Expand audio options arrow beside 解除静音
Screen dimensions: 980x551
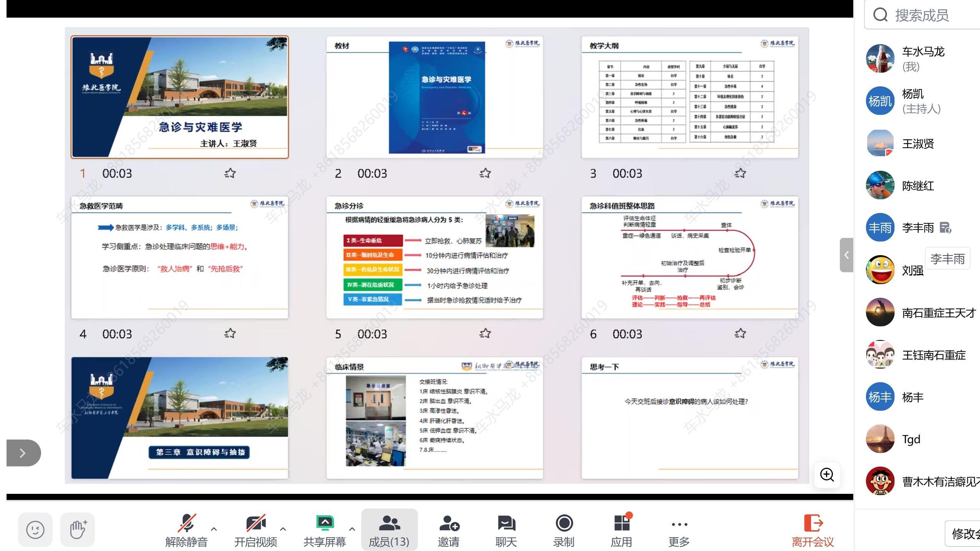point(214,529)
